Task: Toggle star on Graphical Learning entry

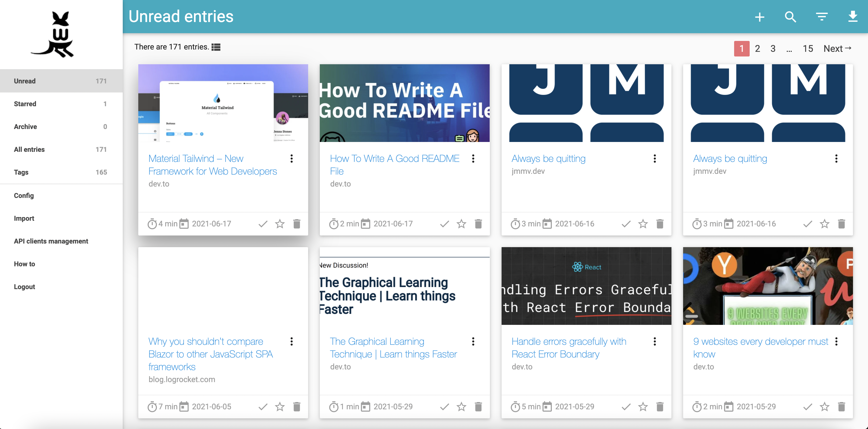Action: [461, 407]
